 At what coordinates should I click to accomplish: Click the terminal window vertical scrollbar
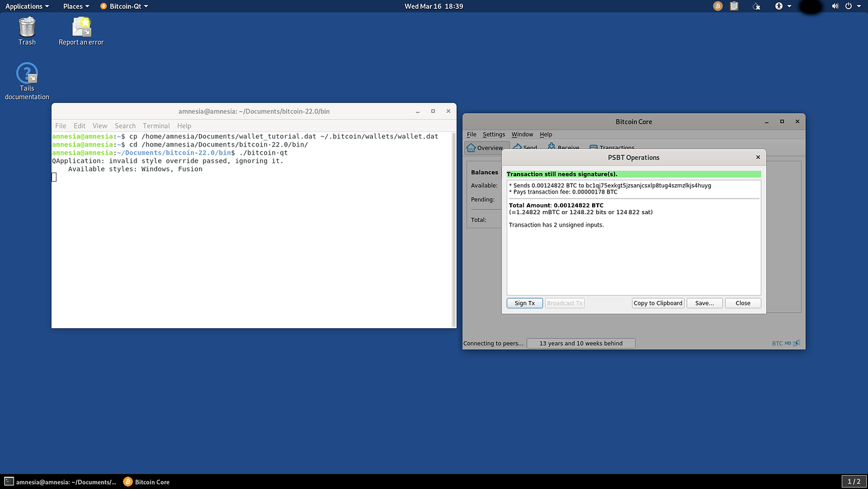tap(454, 229)
